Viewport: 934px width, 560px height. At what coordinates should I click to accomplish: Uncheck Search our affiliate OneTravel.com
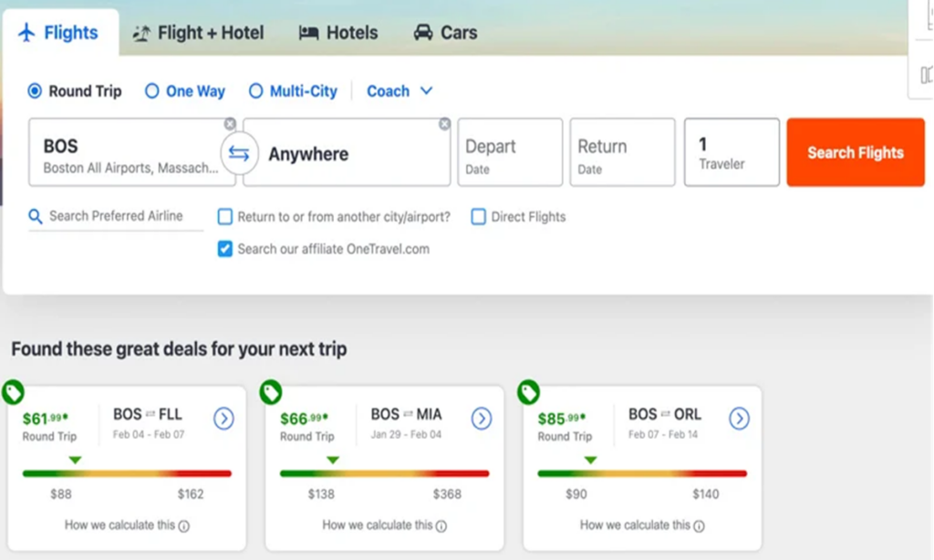coord(225,249)
